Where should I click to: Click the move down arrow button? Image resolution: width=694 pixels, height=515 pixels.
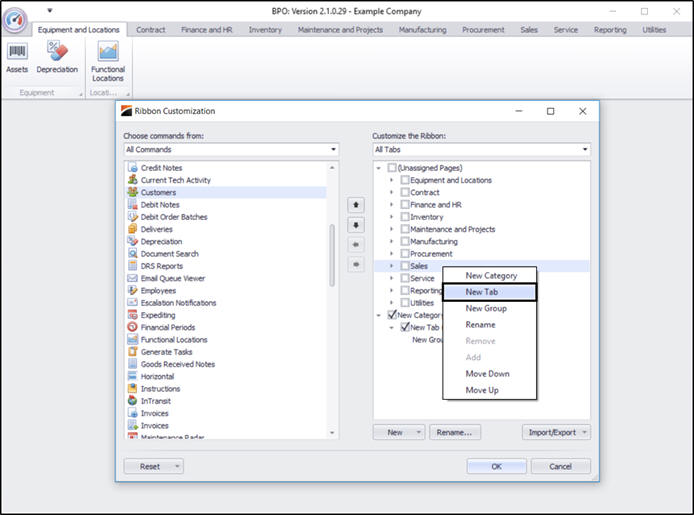pyautogui.click(x=355, y=225)
